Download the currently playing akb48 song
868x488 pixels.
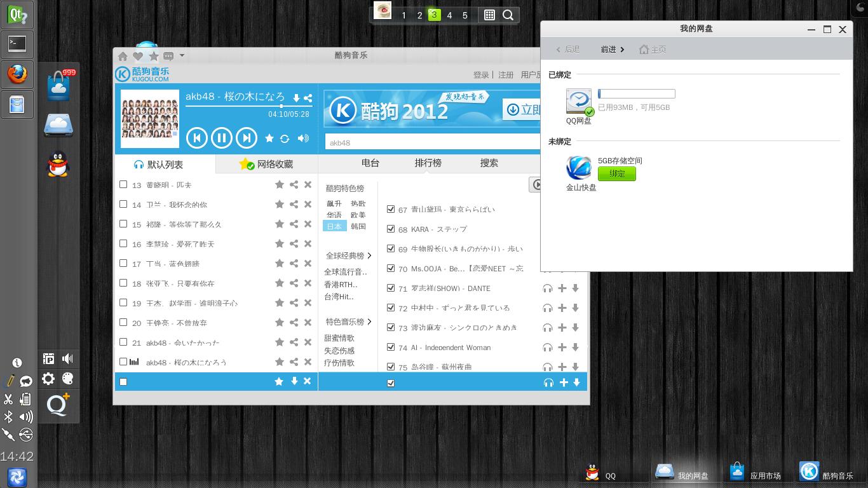coord(296,98)
